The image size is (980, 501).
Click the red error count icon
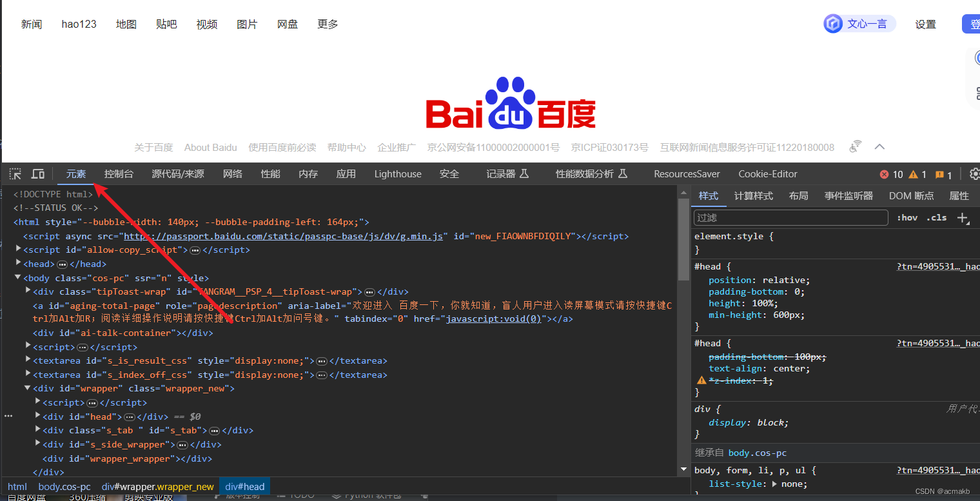(x=884, y=175)
